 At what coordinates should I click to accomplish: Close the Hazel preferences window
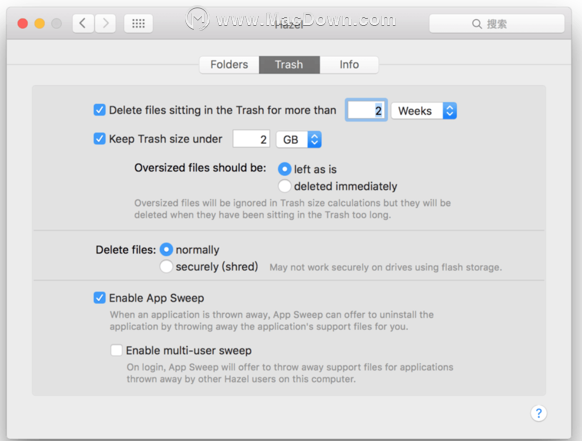pyautogui.click(x=23, y=24)
